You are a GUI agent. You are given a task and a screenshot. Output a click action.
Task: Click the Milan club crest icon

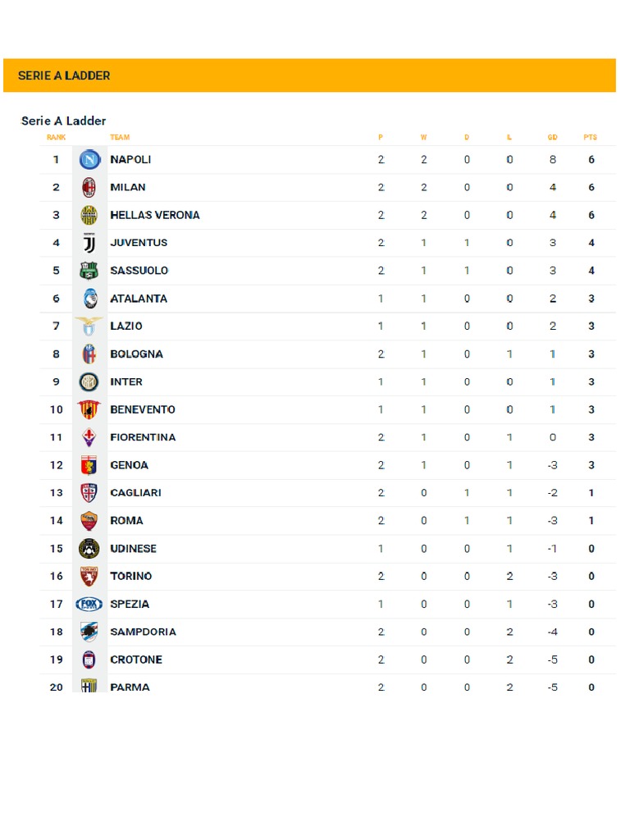(89, 188)
